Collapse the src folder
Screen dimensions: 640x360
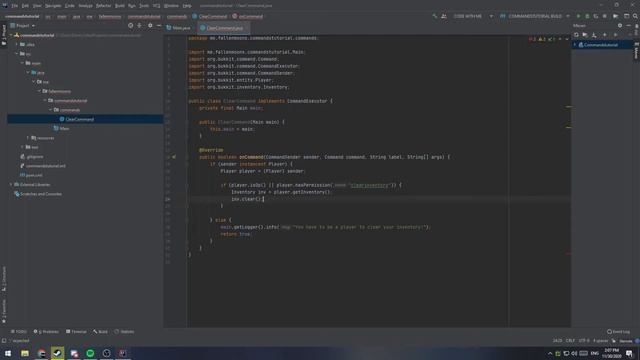pos(17,53)
